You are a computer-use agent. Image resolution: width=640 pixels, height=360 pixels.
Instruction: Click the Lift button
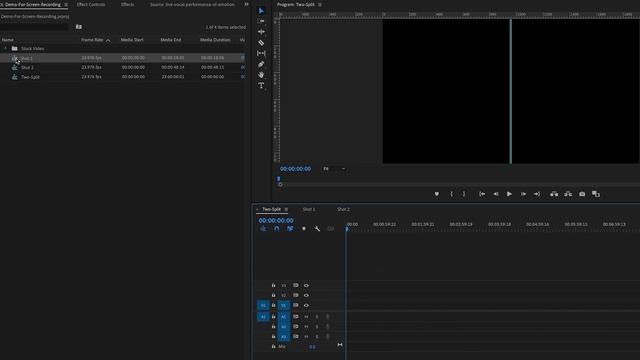tap(554, 194)
